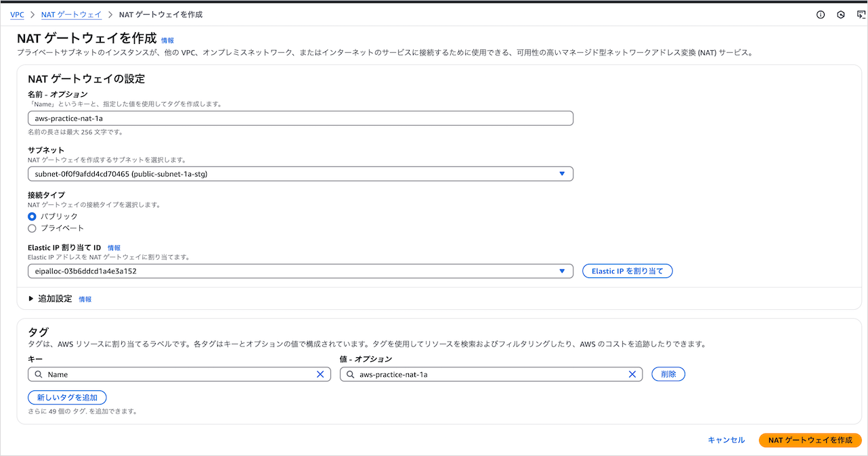Clear the Name tag key field
Screen dimensions: 868x456
[320, 374]
